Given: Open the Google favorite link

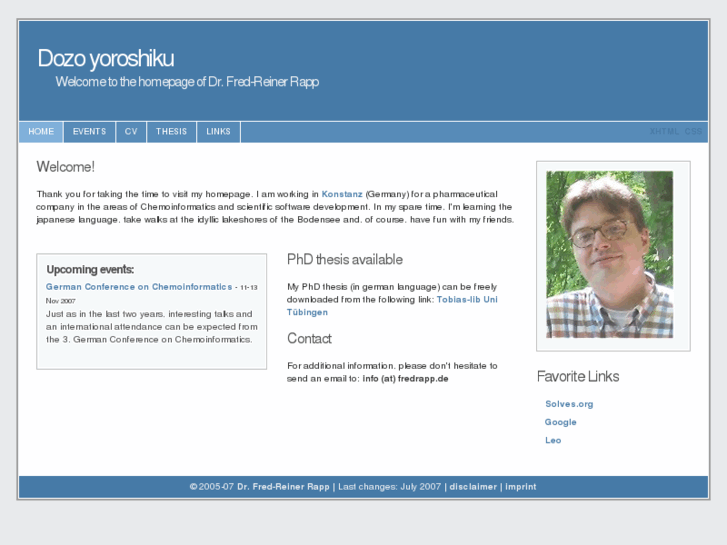Looking at the screenshot, I should tap(561, 422).
